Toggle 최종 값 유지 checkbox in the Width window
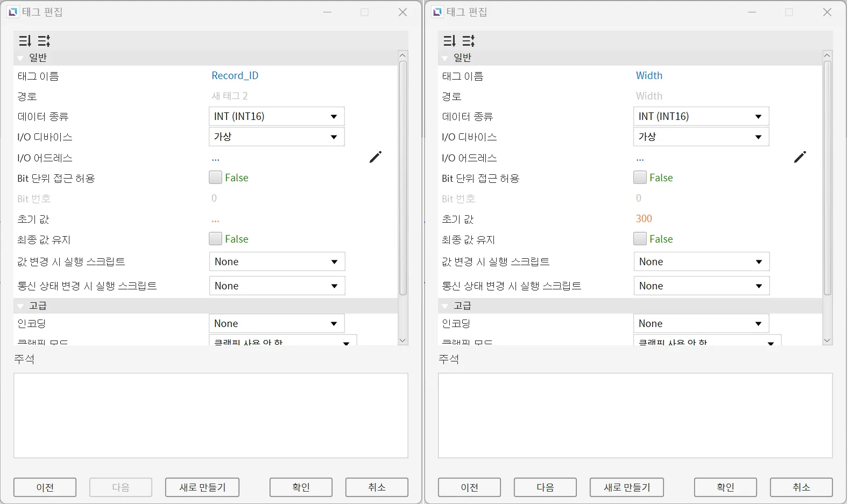The width and height of the screenshot is (848, 504). [640, 239]
